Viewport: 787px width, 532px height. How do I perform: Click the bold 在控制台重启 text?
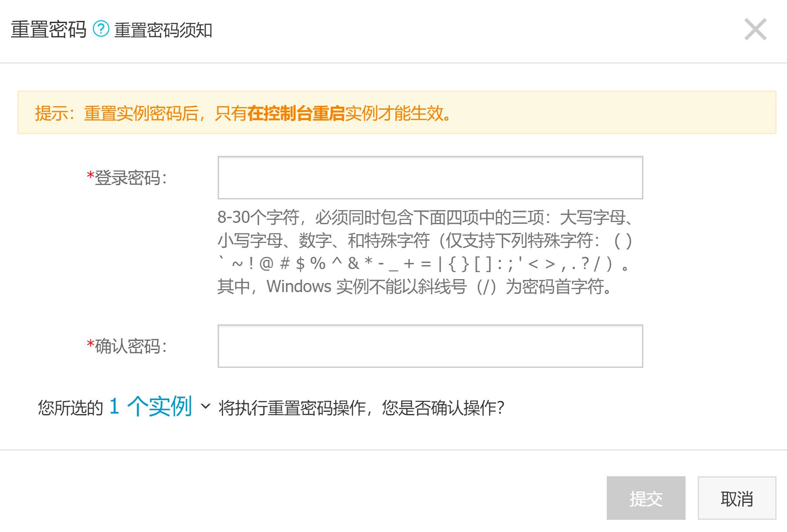[x=296, y=113]
